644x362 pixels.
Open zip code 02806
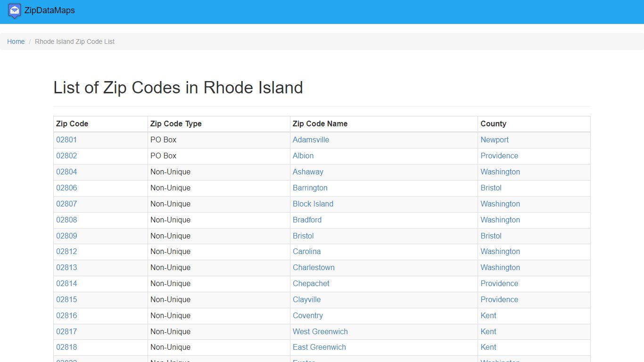(66, 188)
